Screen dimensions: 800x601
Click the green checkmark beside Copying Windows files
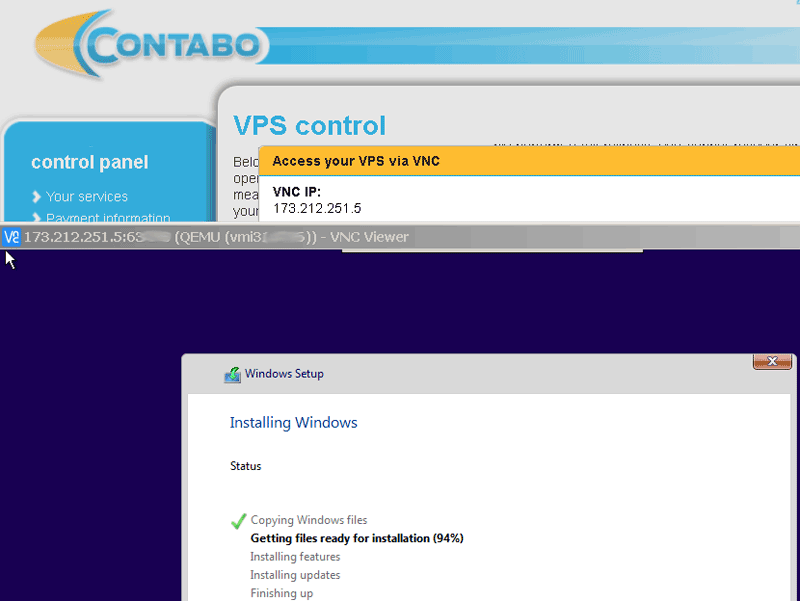click(238, 521)
